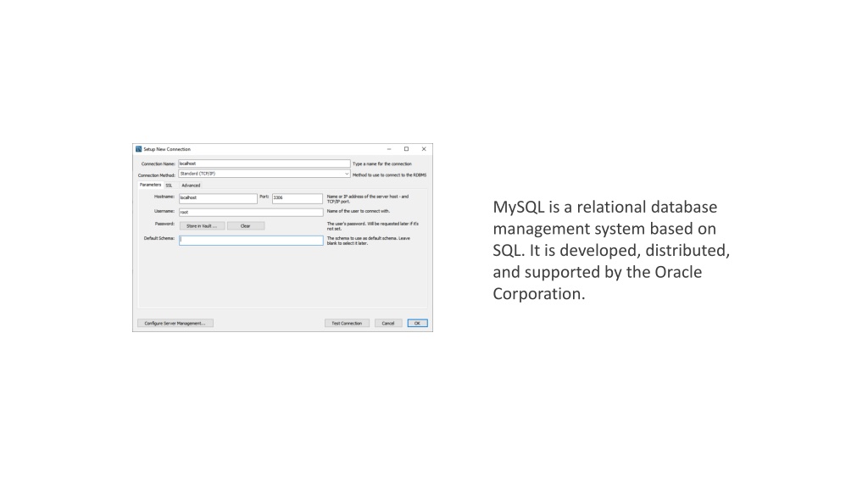The image size is (868, 488).
Task: Focus the Default Schema field
Action: pos(251,240)
